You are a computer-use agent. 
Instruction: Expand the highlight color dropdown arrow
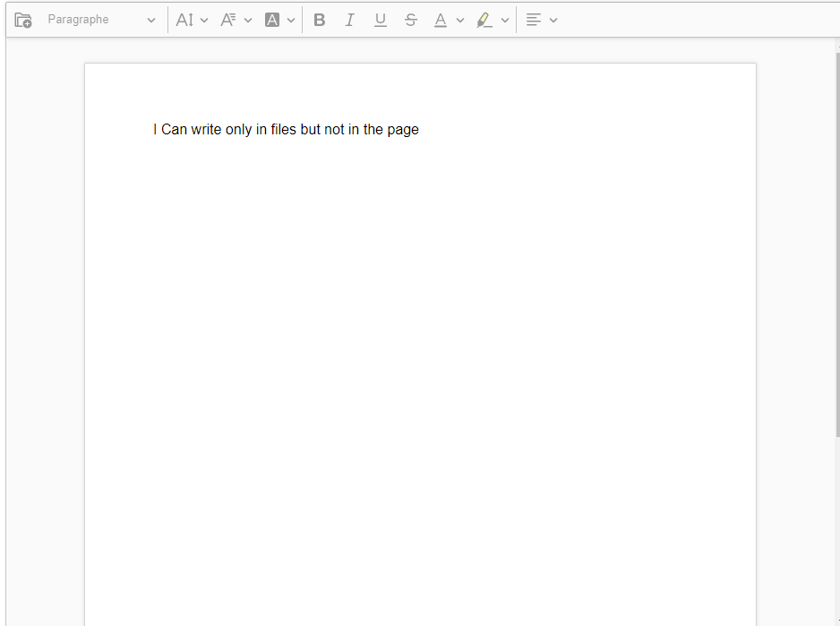coord(505,21)
